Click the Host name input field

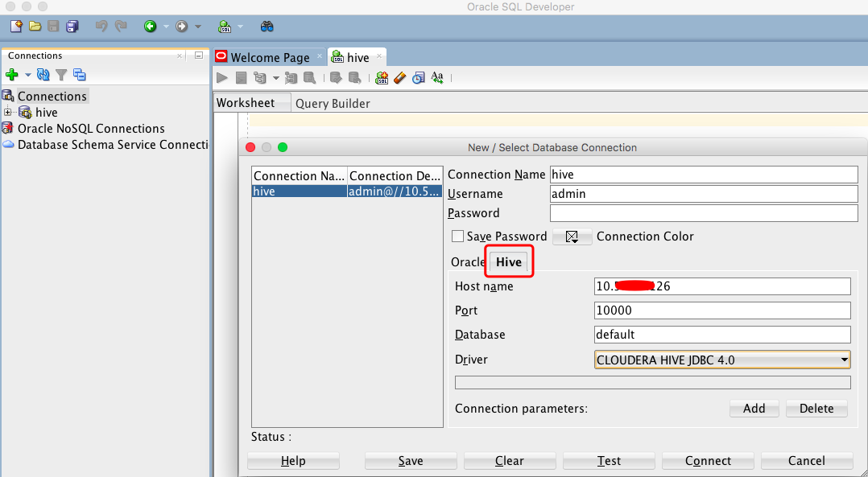(722, 286)
